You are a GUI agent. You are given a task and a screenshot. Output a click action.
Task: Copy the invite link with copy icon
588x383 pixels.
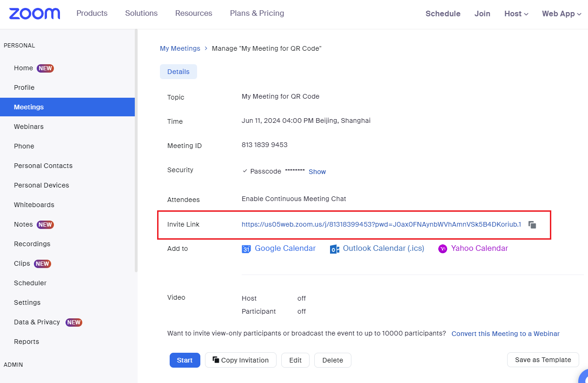click(533, 225)
